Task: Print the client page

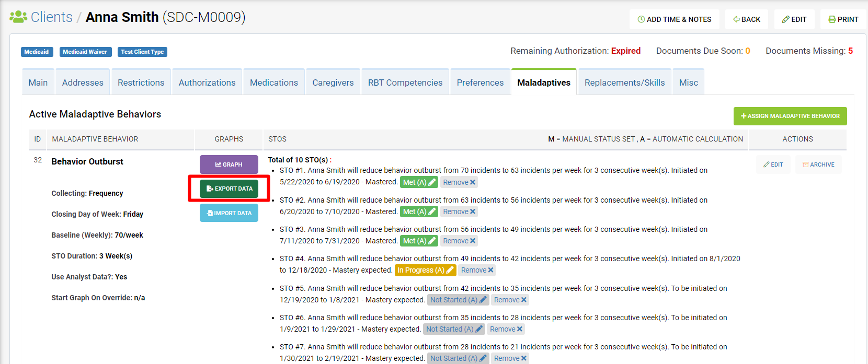Action: [843, 19]
